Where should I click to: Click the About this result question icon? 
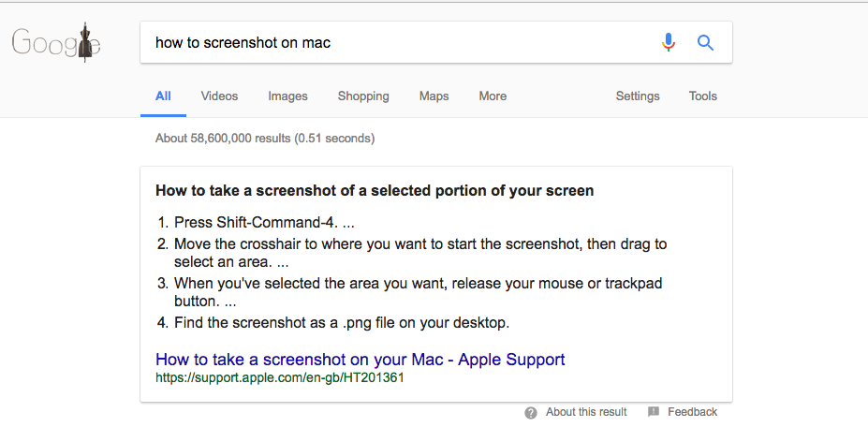tap(530, 413)
